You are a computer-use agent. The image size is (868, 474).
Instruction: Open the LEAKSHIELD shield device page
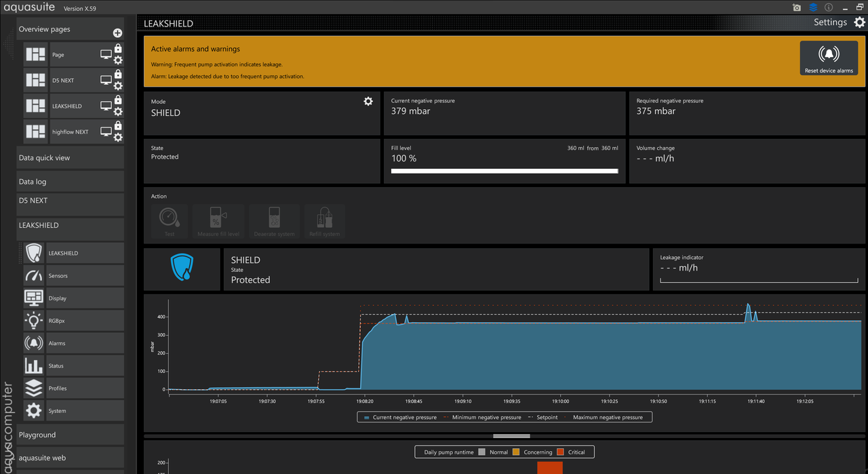tap(74, 253)
